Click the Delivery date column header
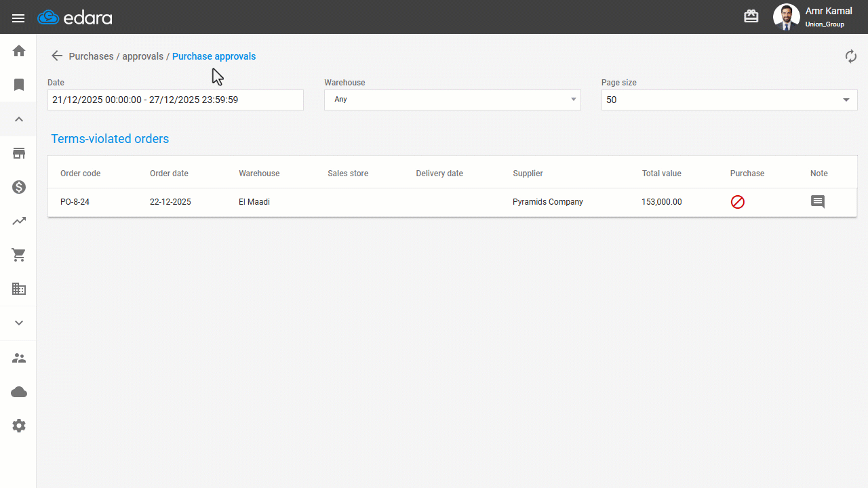868x488 pixels. click(x=439, y=174)
